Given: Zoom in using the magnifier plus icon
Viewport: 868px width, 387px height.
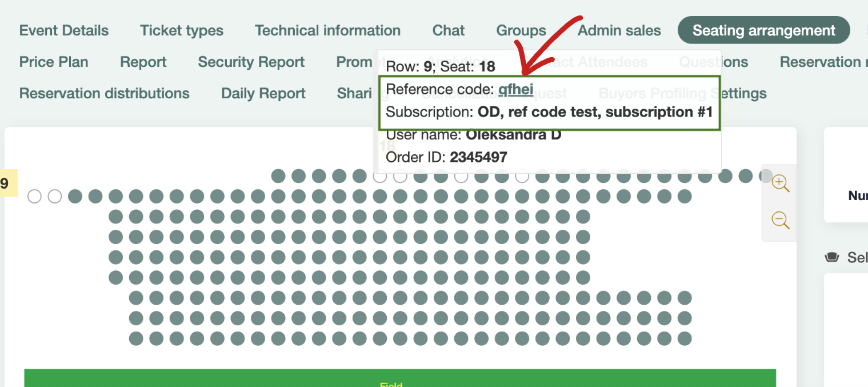Looking at the screenshot, I should click(x=780, y=183).
